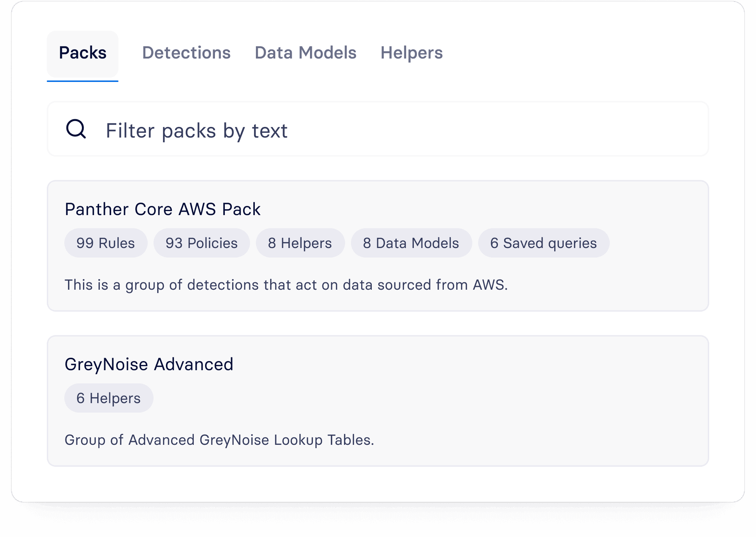Open the AWS pack description text
This screenshot has height=537, width=756.
tap(286, 285)
